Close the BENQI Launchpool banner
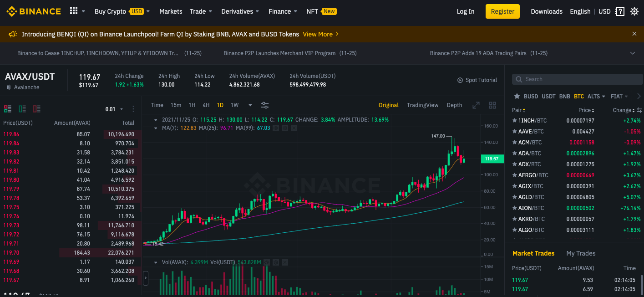 [x=634, y=34]
